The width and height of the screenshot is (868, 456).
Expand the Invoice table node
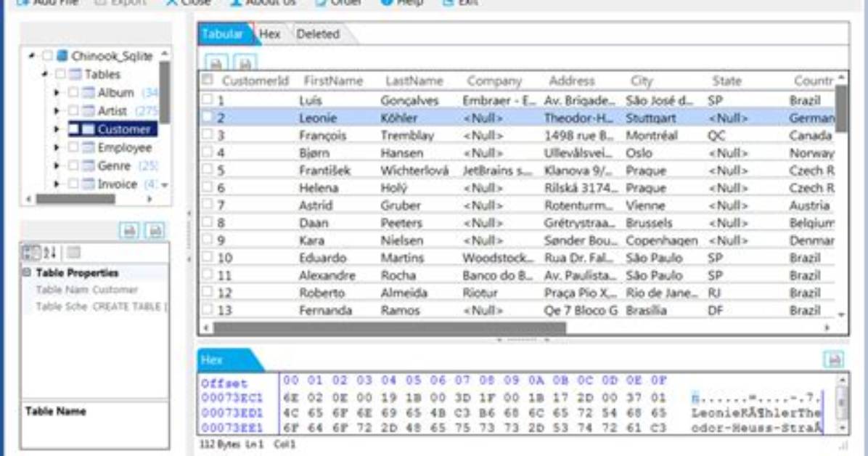click(57, 184)
